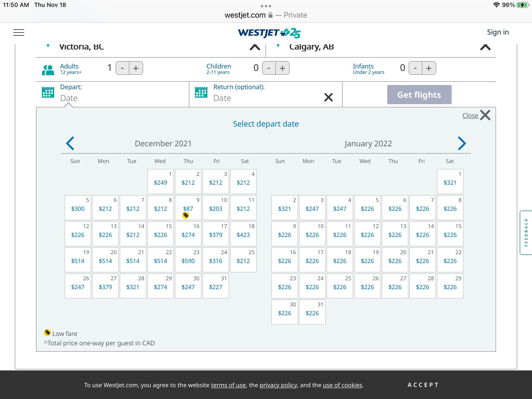This screenshot has width=532, height=399.
Task: Select December 19 at $514
Action: point(78,260)
